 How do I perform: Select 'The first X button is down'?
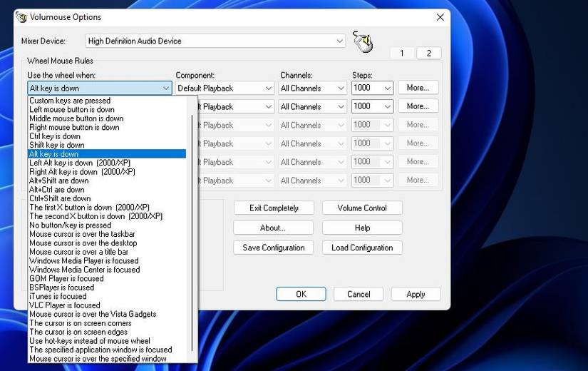[x=107, y=208]
